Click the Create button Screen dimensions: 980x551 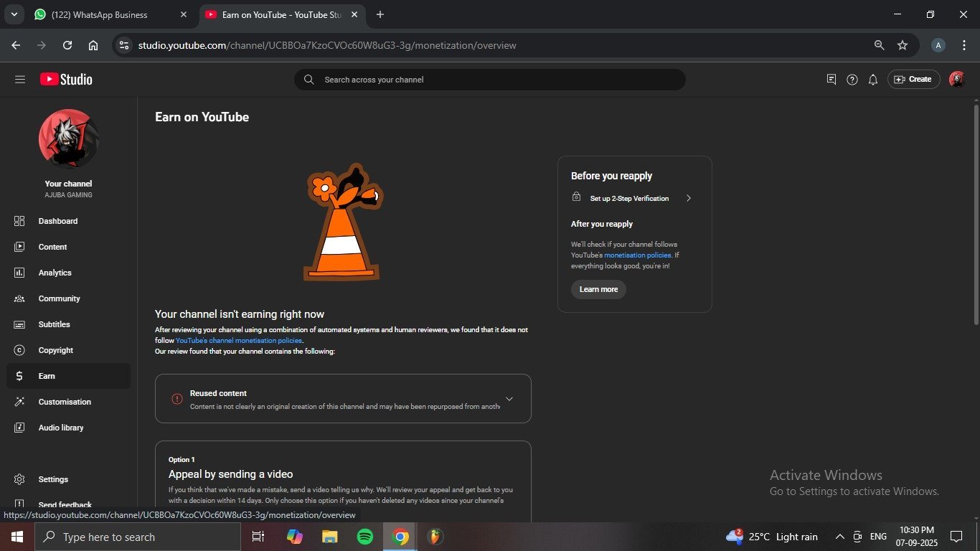point(913,80)
